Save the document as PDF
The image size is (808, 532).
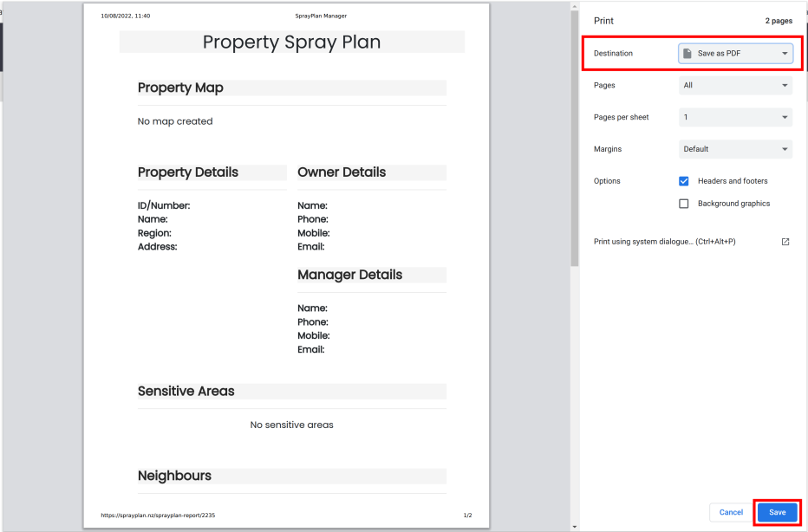coord(777,512)
